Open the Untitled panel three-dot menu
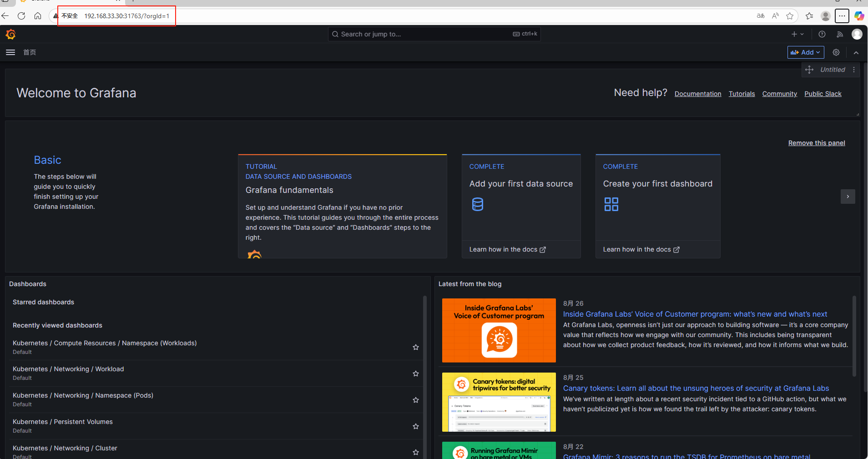Screen dimensions: 868x459 pyautogui.click(x=854, y=70)
